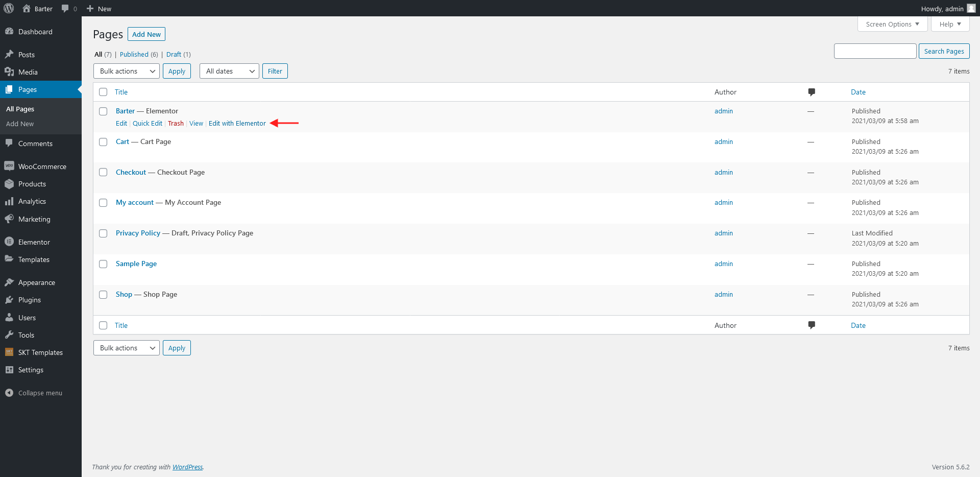Screen dimensions: 980x477
Task: Check the select-all checkbox in header
Action: click(x=103, y=92)
